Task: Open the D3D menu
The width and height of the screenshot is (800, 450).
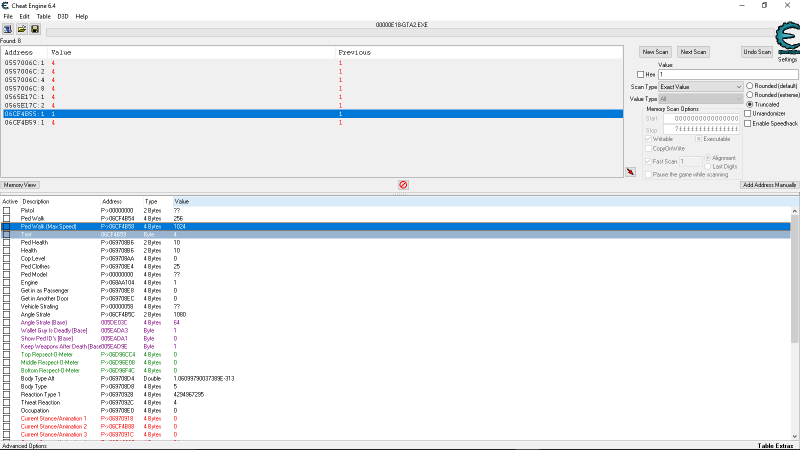Action: tap(63, 16)
